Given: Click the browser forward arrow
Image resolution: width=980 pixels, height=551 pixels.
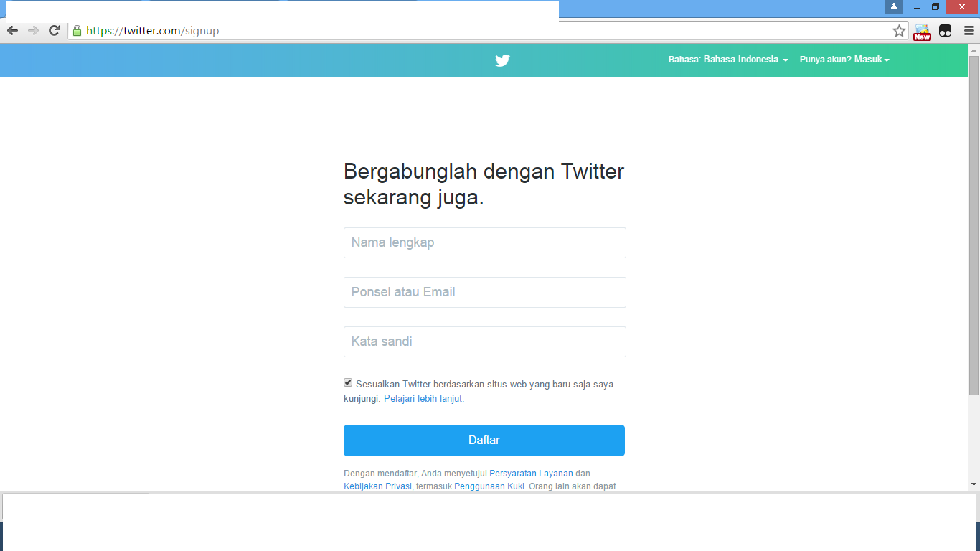Looking at the screenshot, I should pos(33,31).
